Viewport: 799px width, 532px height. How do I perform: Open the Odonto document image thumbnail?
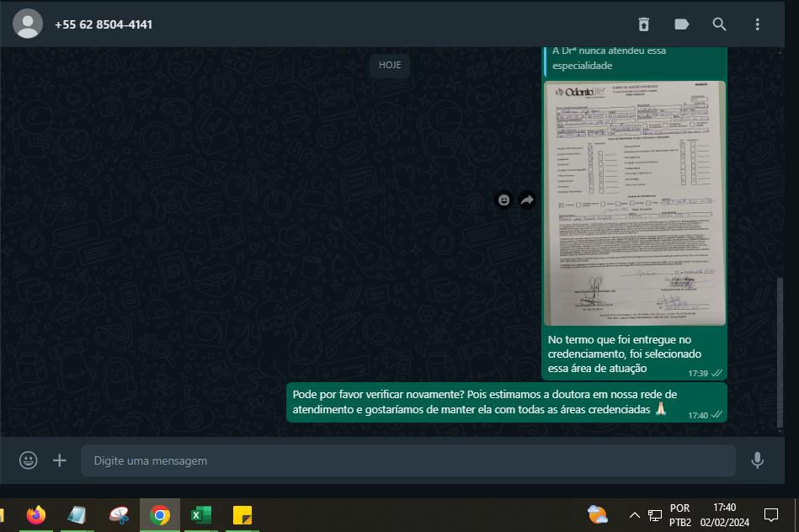634,203
